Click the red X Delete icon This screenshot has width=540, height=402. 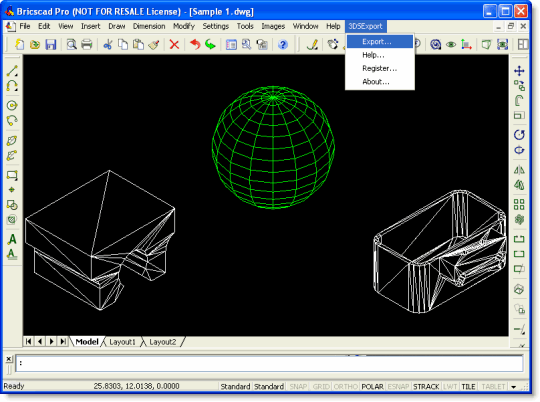click(x=174, y=44)
